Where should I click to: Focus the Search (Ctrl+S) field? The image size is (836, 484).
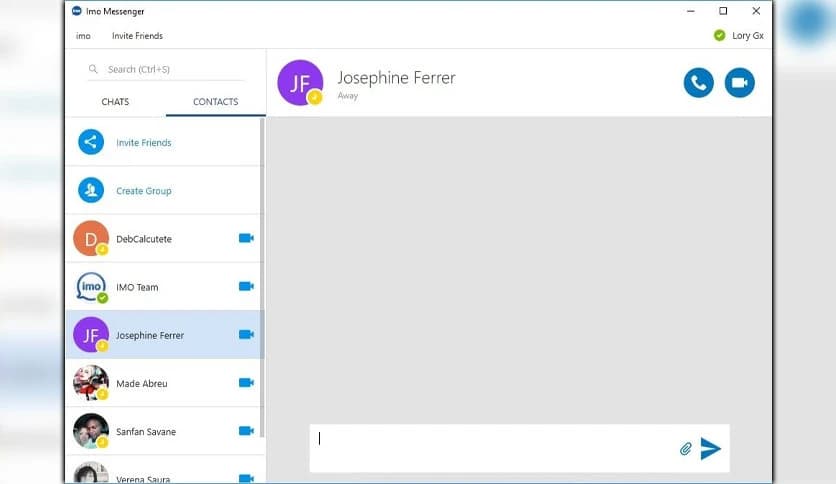(165, 69)
